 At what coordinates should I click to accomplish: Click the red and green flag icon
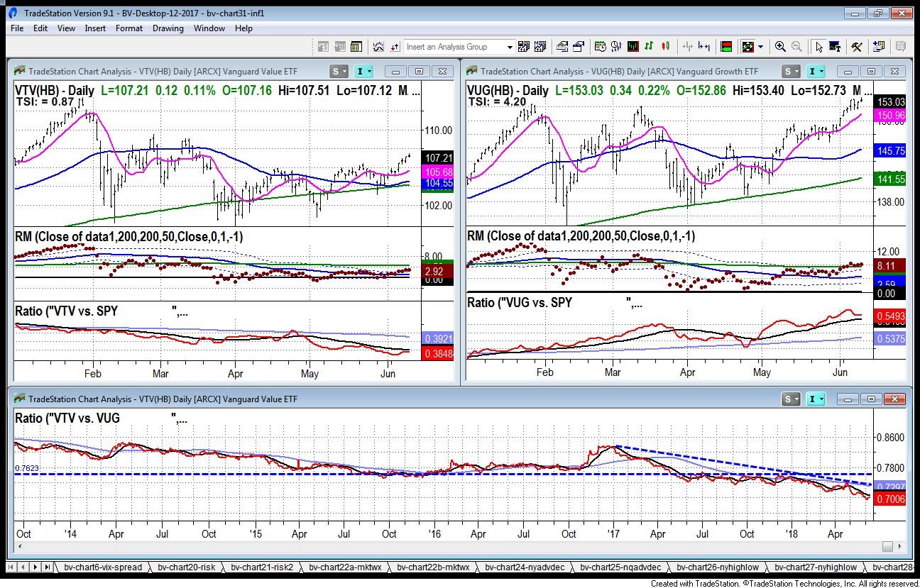point(725,47)
